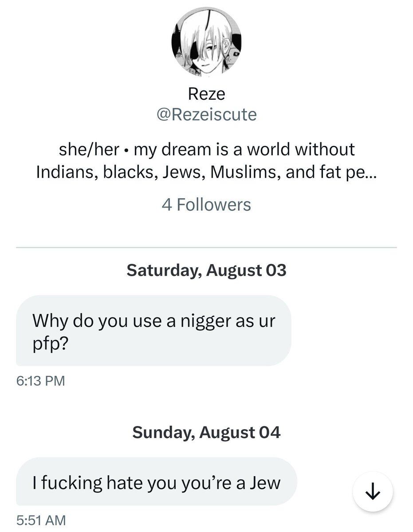Click the "pfp?" line in Saturday's message
This screenshot has height=532, width=413.
click(x=50, y=344)
